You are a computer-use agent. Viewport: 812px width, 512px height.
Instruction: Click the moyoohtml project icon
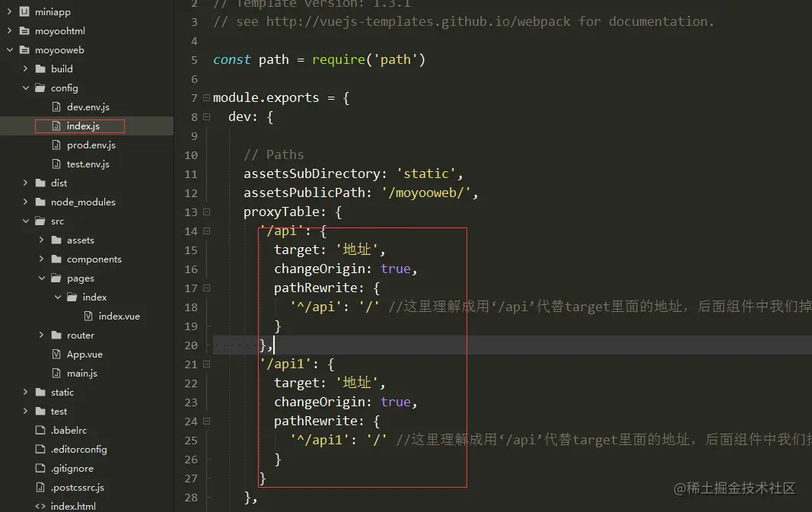24,30
